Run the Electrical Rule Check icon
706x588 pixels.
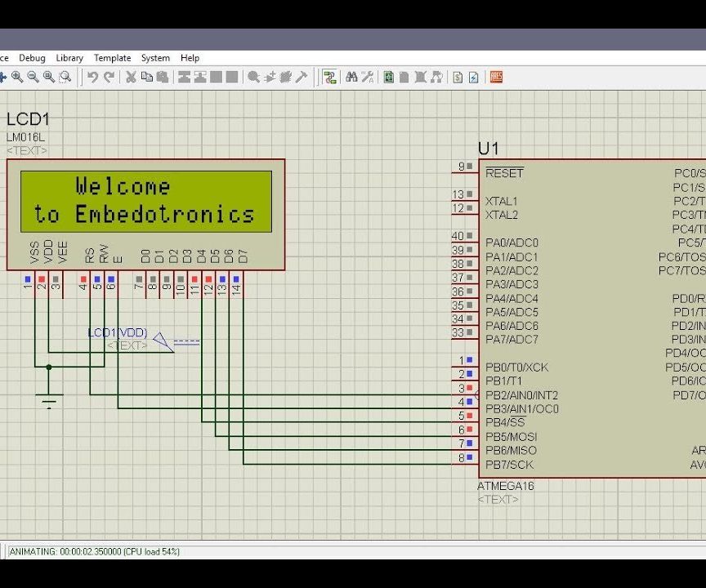[x=472, y=76]
